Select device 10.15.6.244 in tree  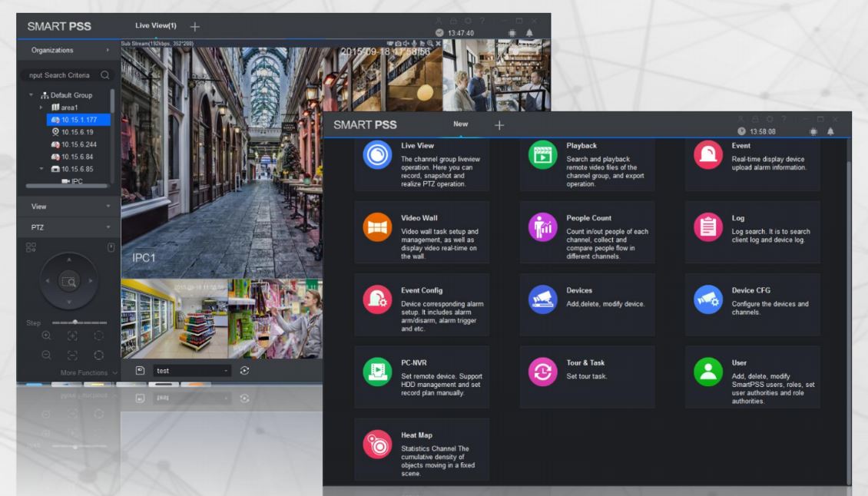(78, 144)
